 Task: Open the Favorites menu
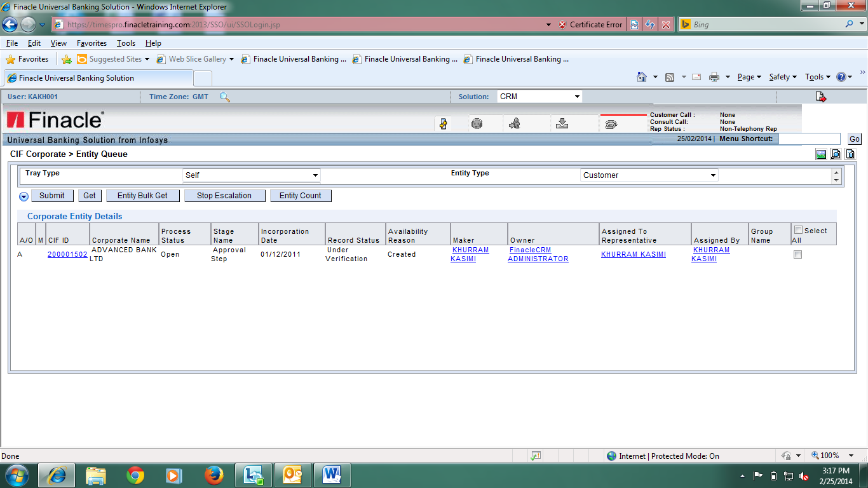[x=92, y=43]
